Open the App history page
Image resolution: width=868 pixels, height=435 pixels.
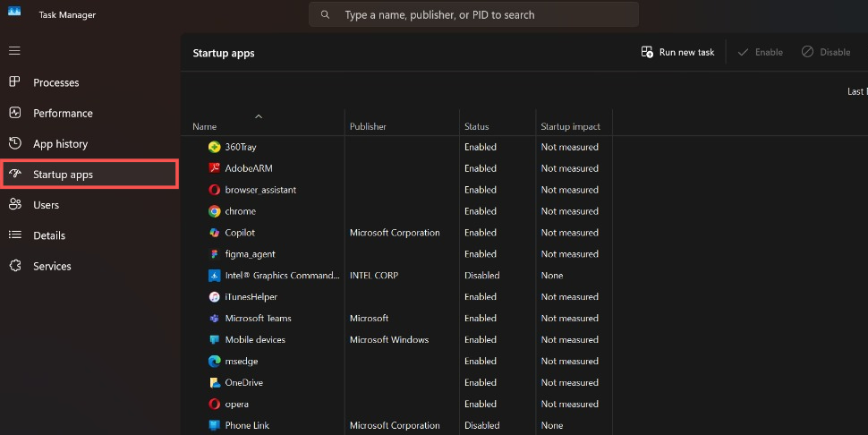pos(89,144)
